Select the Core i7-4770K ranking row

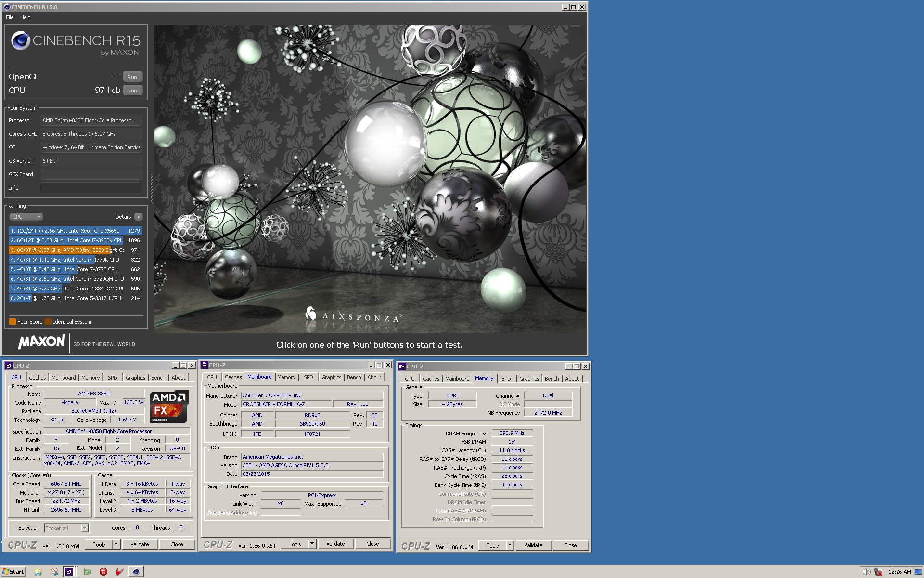(76, 260)
